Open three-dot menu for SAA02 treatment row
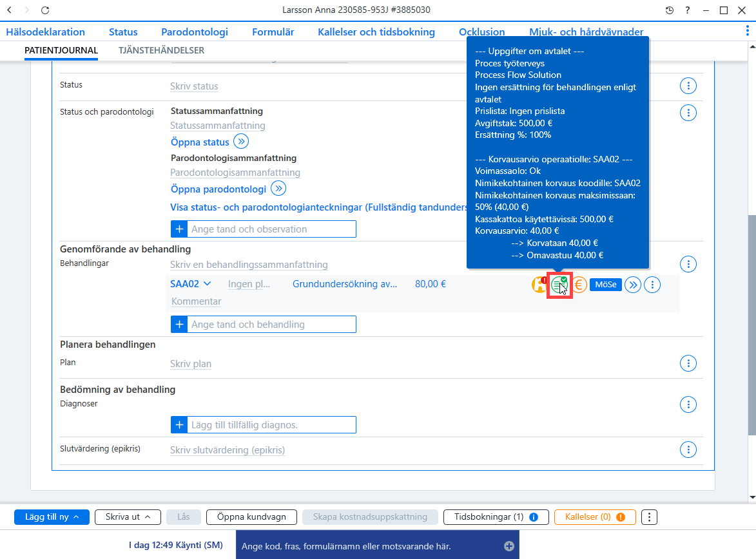 652,285
